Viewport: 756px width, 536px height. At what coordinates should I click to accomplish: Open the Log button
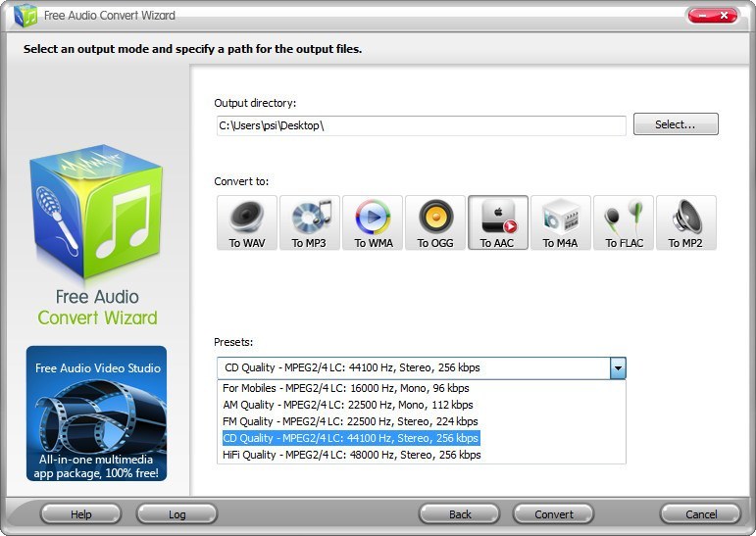point(176,514)
